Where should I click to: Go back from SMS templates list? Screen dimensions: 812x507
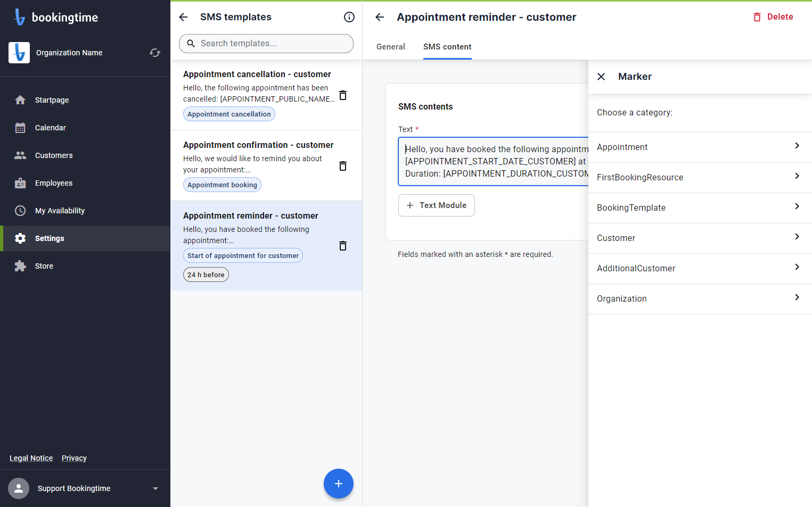tap(183, 17)
